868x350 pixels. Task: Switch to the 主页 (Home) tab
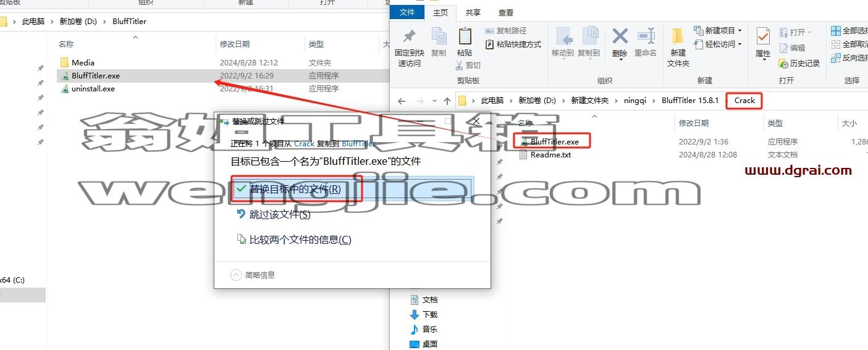coord(440,12)
